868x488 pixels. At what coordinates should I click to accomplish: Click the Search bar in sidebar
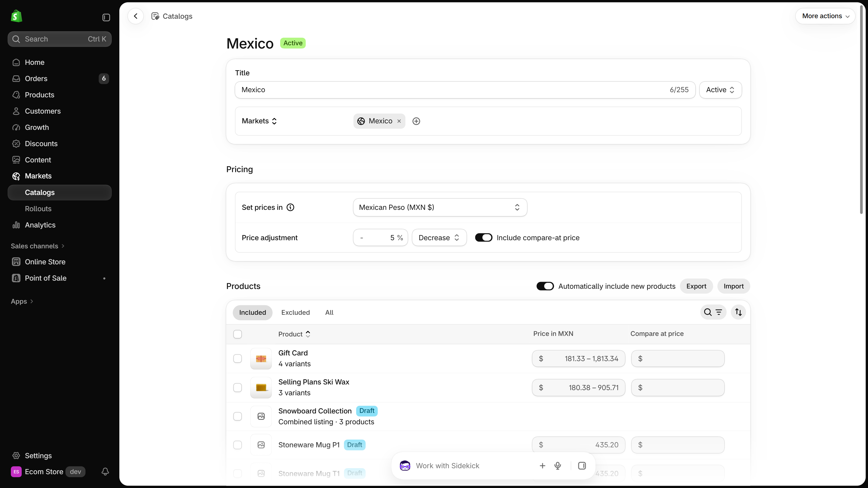pyautogui.click(x=60, y=39)
